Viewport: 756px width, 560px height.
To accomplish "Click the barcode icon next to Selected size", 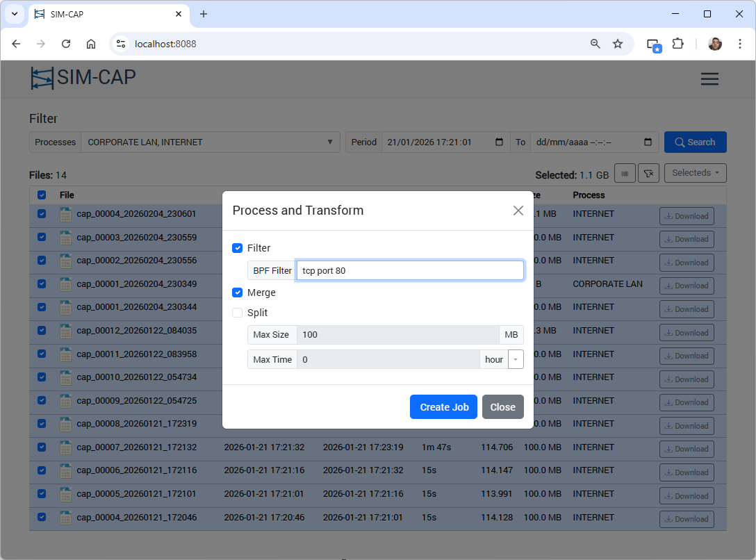I will pos(625,174).
